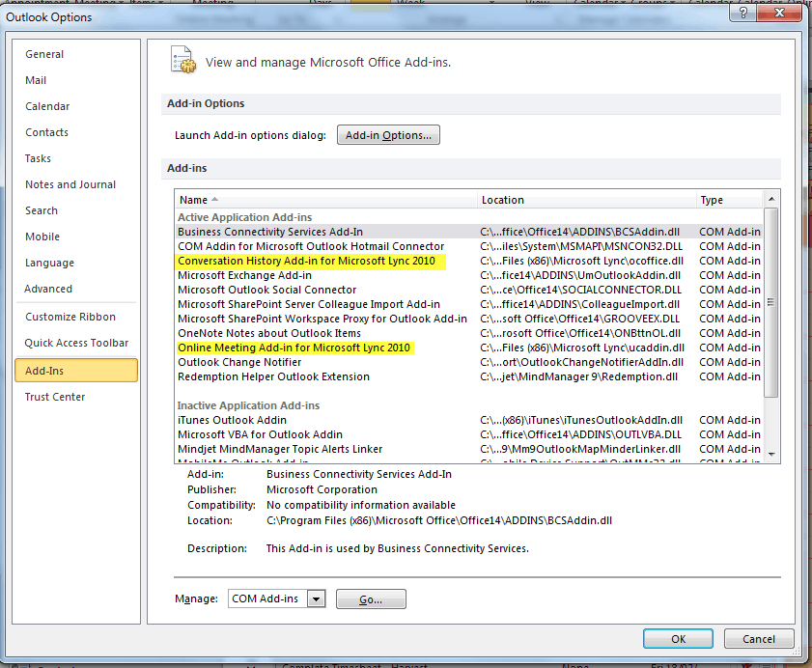Click the GROOVEEX.DLL location cell
Screen dimensions: 812x668
coord(579,319)
